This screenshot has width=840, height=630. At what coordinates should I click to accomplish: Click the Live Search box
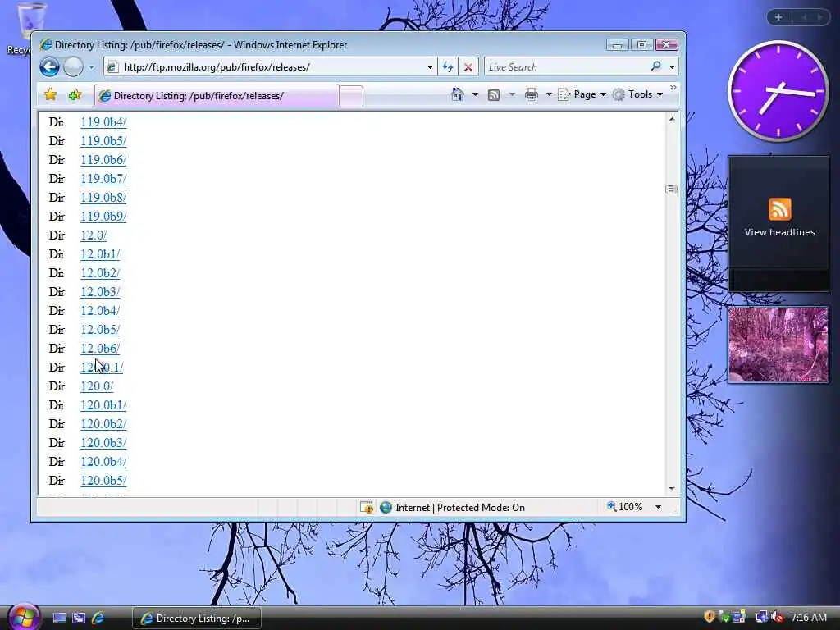coord(565,67)
